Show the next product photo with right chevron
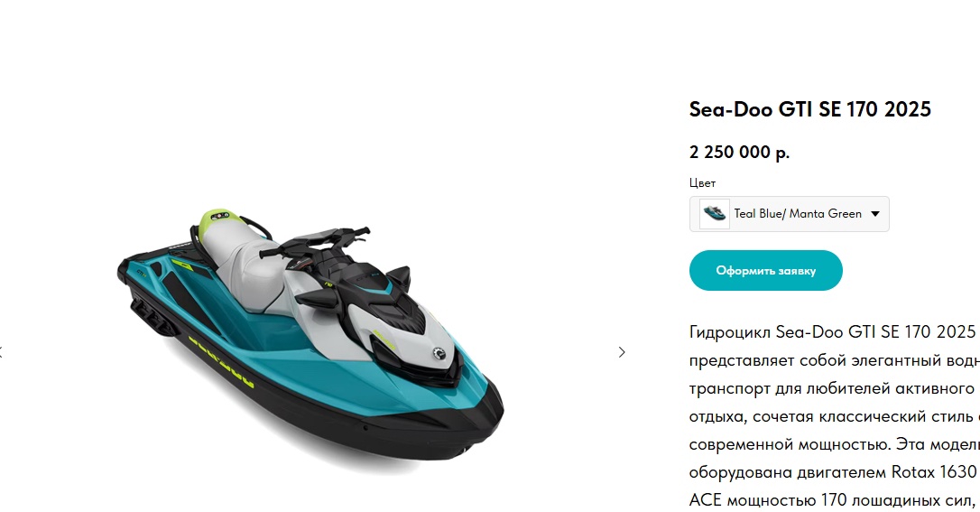Image resolution: width=980 pixels, height=512 pixels. (621, 352)
